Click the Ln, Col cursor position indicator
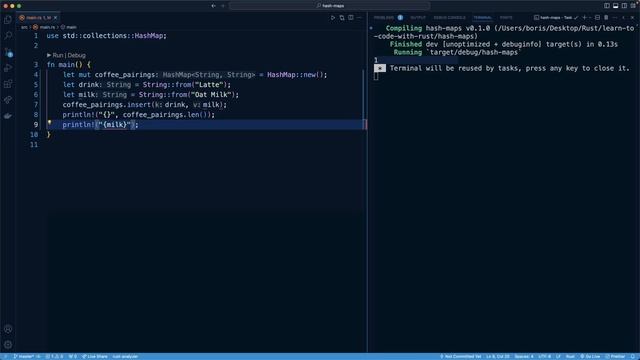This screenshot has width=640, height=360. click(x=498, y=356)
